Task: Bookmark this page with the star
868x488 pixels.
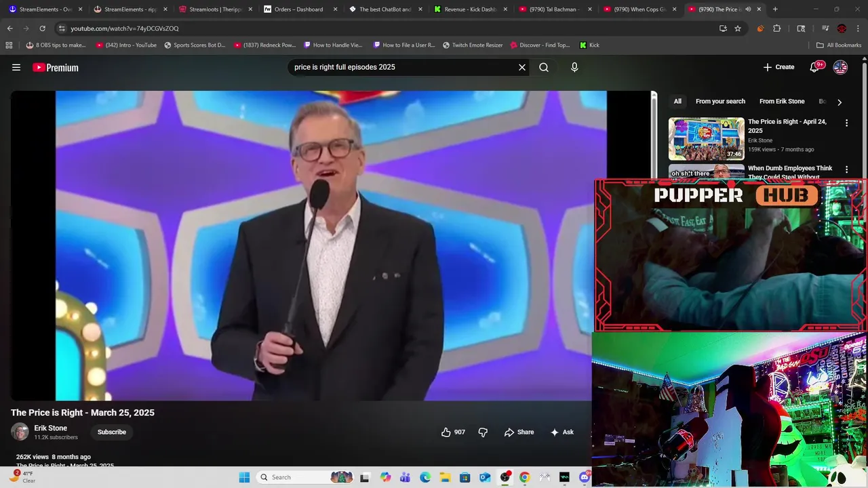Action: [x=738, y=28]
